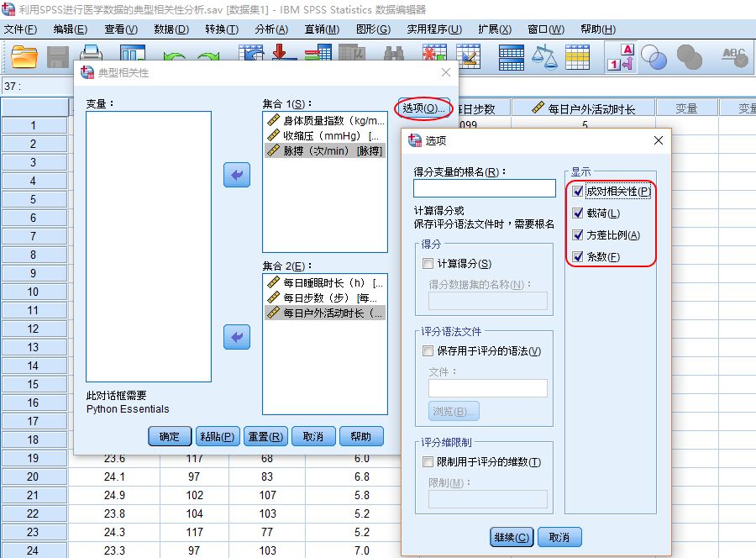Click the 得分变量的根名 input field
This screenshot has width=756, height=558.
click(484, 188)
